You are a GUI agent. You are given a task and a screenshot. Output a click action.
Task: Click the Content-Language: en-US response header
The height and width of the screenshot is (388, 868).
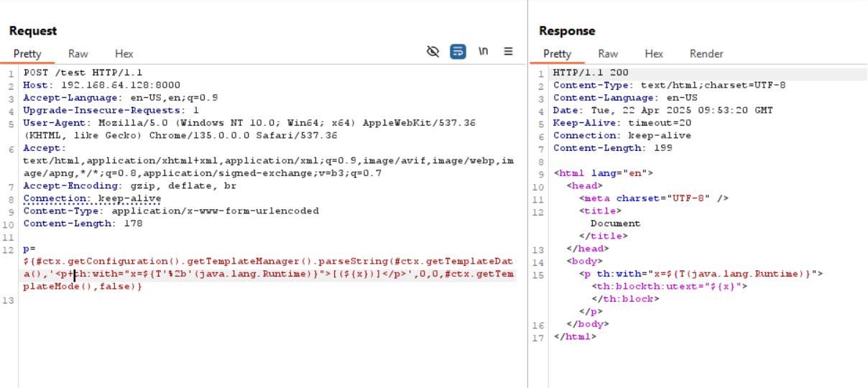(x=625, y=98)
